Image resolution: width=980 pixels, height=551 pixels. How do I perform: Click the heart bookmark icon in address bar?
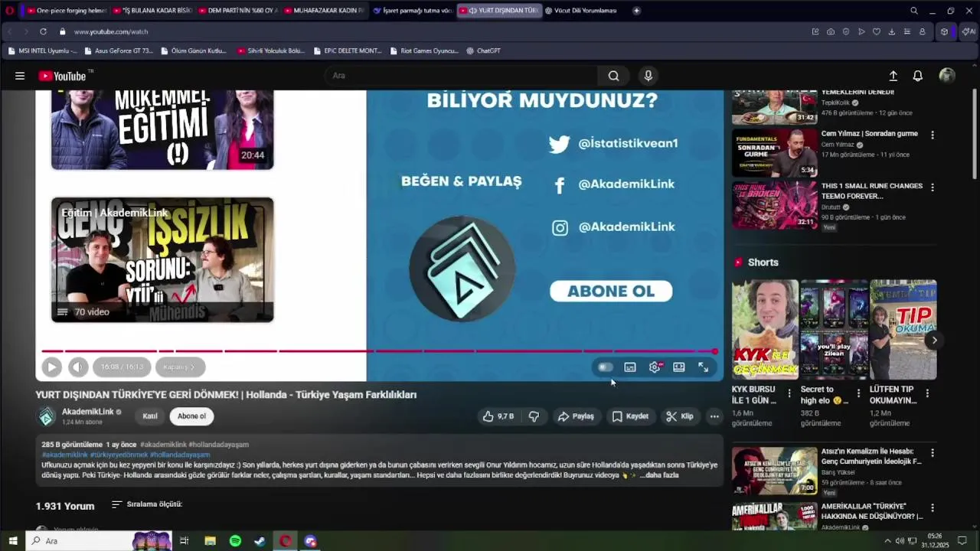pos(876,31)
